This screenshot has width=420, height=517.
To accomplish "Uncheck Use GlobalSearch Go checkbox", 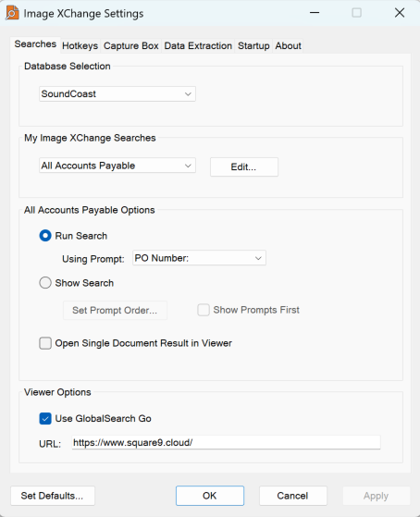I will coord(45,418).
